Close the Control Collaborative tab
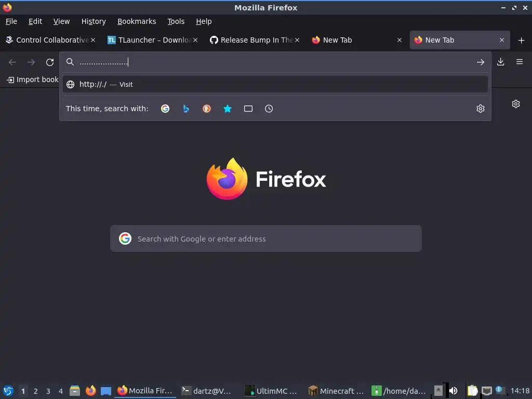This screenshot has width=532, height=399. 93,40
